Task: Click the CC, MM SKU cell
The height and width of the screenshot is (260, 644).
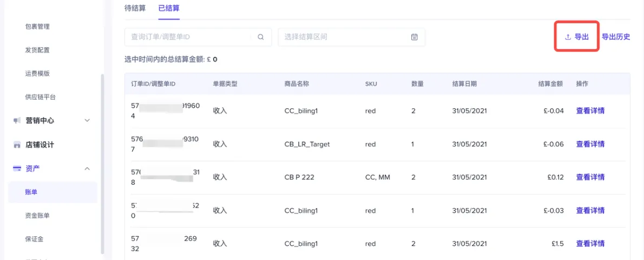Action: [x=377, y=177]
